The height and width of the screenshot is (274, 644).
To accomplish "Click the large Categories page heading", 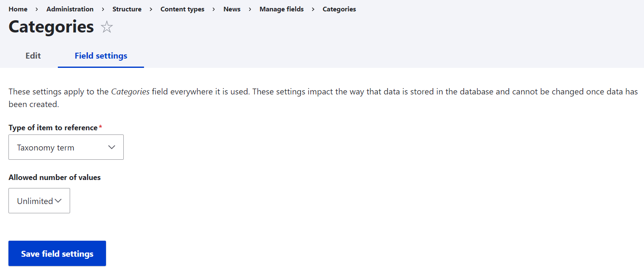I will 51,27.
